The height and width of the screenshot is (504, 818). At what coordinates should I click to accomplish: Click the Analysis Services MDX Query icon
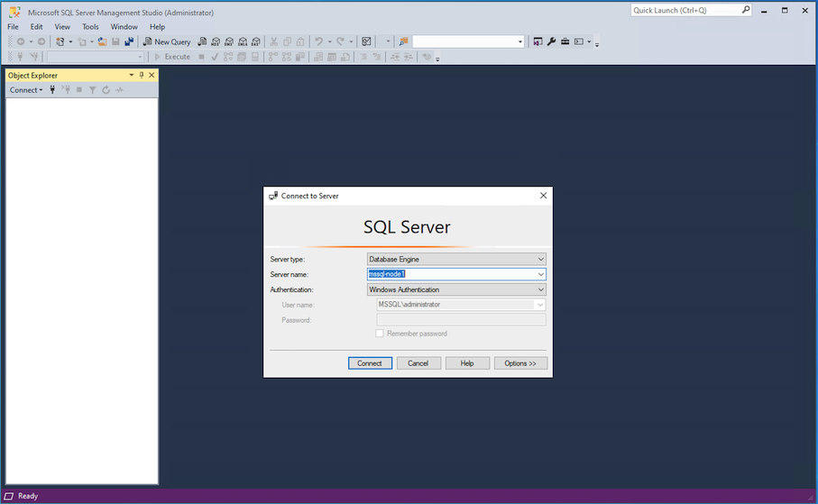(216, 41)
